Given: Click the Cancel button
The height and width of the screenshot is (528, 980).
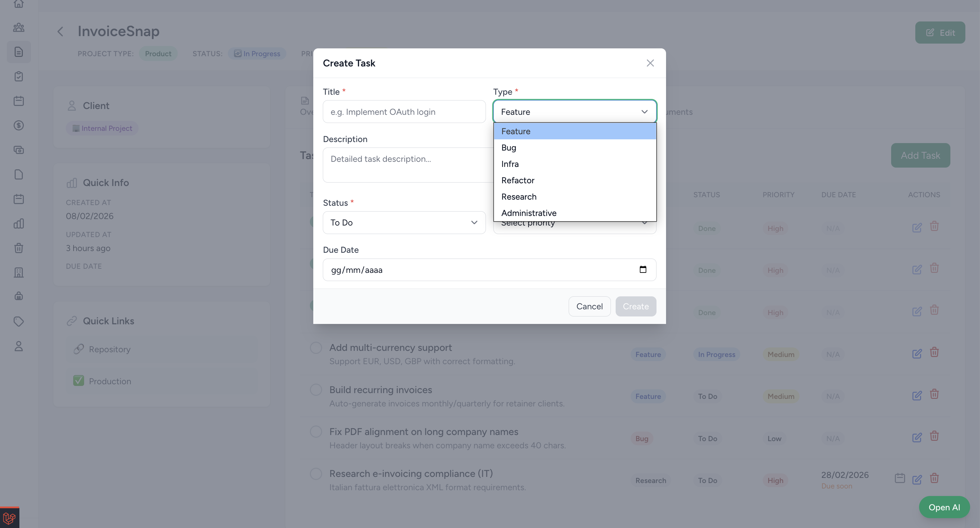Looking at the screenshot, I should coord(589,307).
